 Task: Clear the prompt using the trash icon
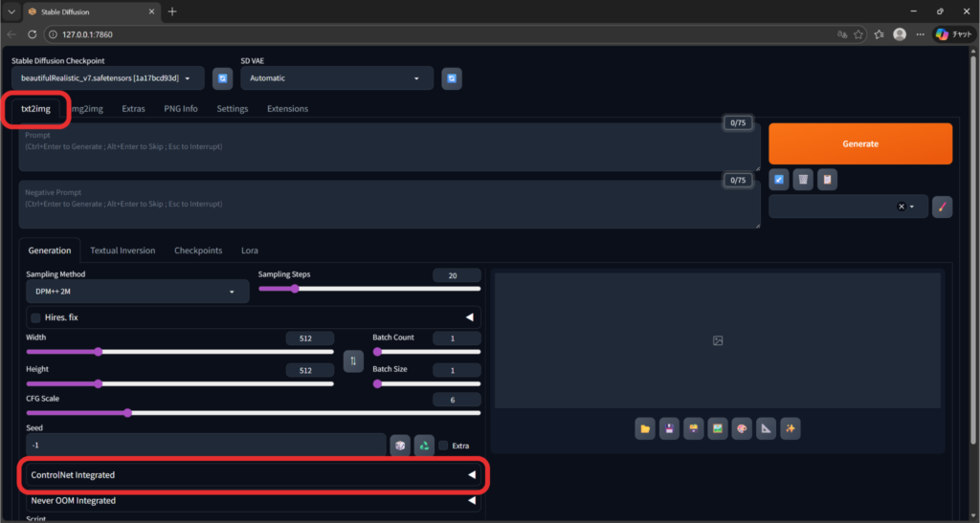click(803, 179)
